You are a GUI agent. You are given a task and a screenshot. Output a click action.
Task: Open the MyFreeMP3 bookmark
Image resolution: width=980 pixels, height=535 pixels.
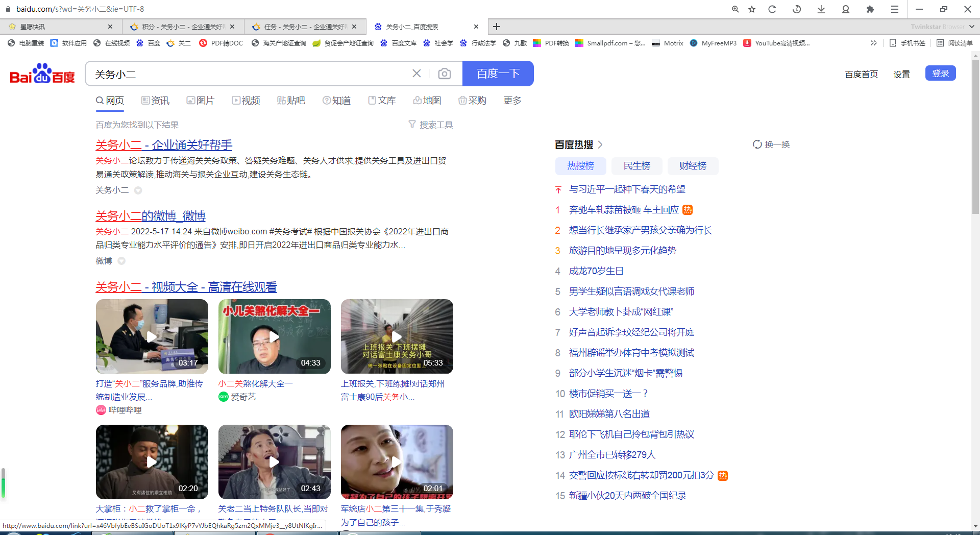(x=713, y=43)
